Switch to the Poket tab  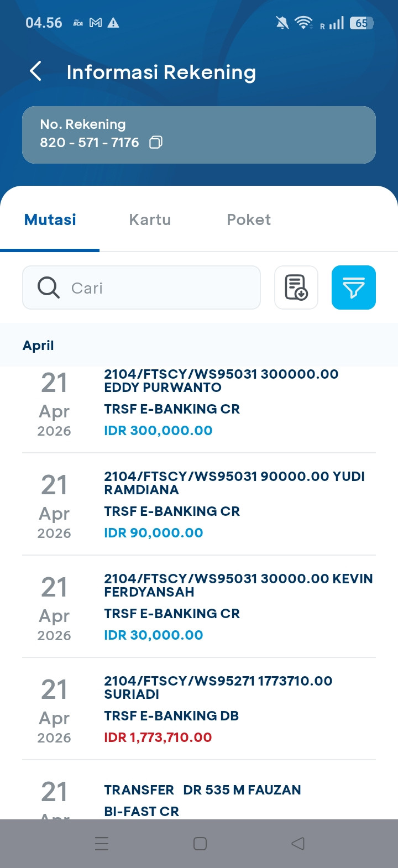[x=249, y=220]
